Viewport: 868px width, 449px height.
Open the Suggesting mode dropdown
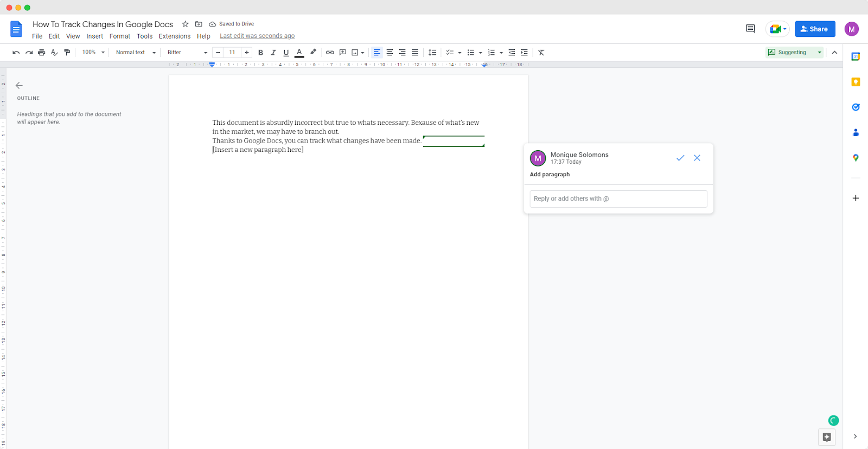pos(795,53)
